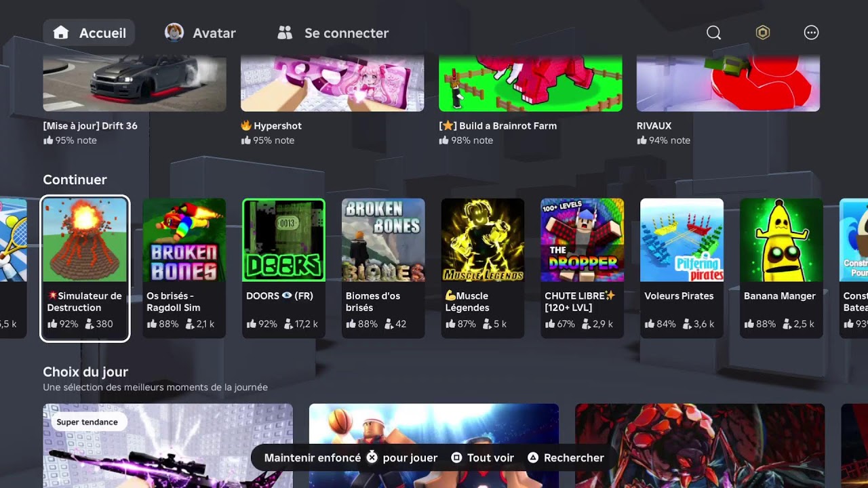Image resolution: width=868 pixels, height=488 pixels.
Task: Click thumbs-up icon on Muscle Légendes
Action: tap(450, 324)
